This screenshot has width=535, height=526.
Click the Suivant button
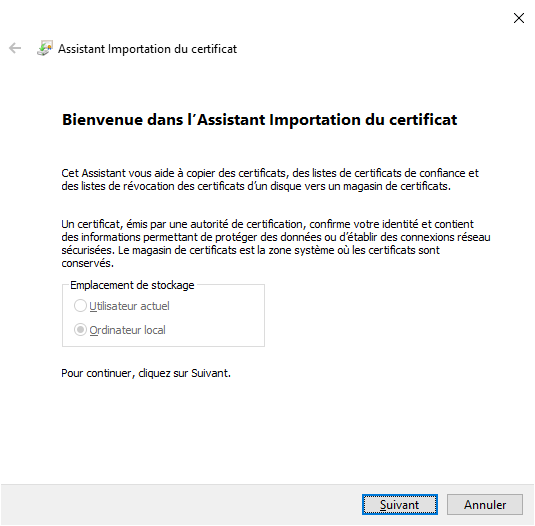click(400, 505)
